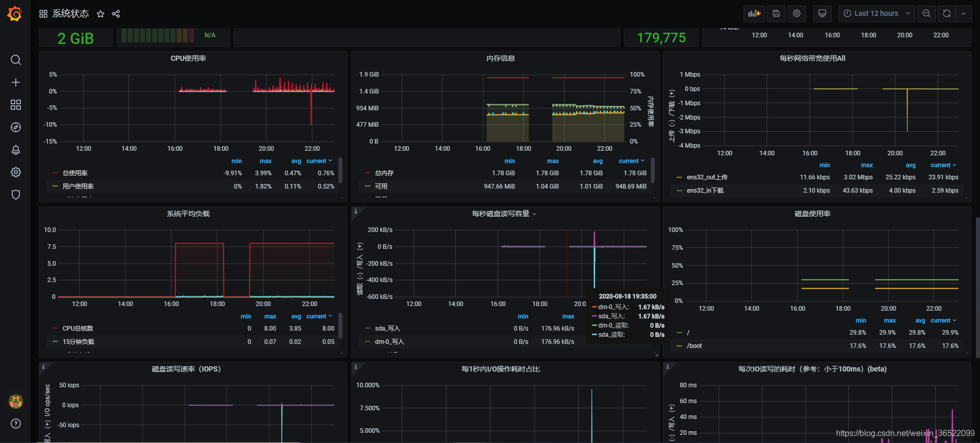This screenshot has height=443, width=980.
Task: Open the 系统平均负载 panel menu
Action: point(188,214)
